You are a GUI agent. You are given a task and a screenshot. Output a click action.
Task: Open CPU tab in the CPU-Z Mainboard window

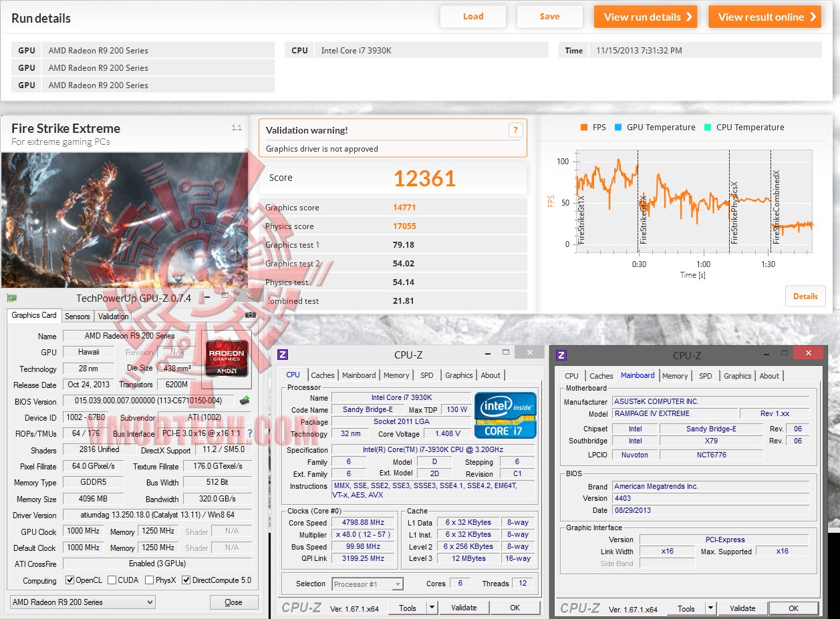pyautogui.click(x=572, y=376)
